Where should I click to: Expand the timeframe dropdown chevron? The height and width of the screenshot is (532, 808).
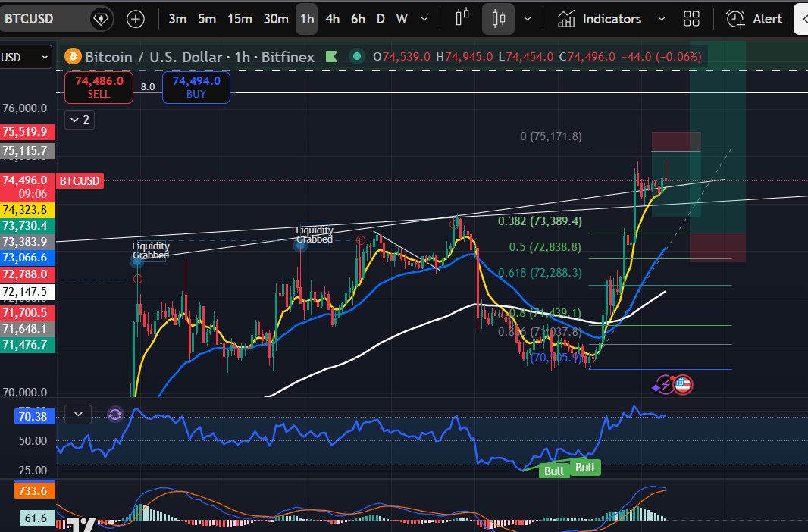pos(424,19)
